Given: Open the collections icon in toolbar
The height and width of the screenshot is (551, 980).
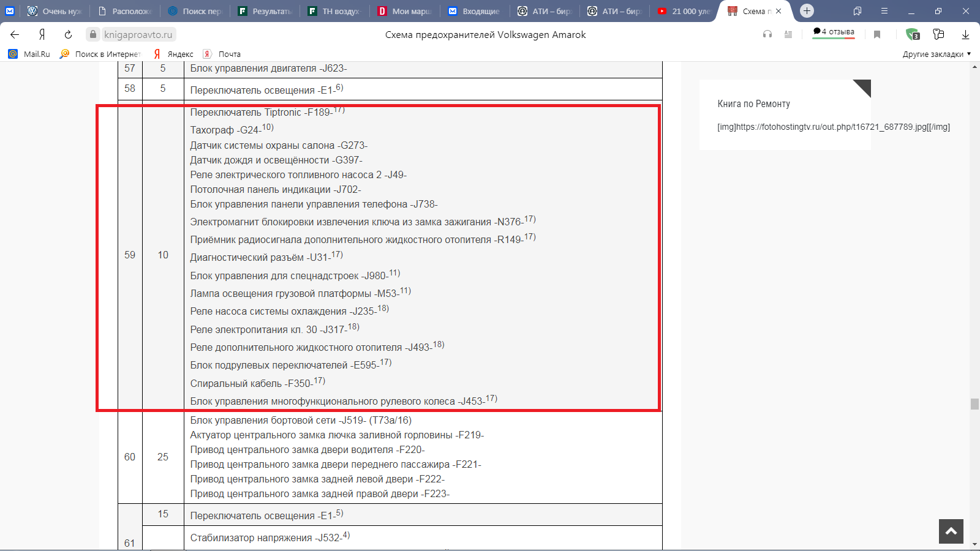Looking at the screenshot, I should click(938, 35).
